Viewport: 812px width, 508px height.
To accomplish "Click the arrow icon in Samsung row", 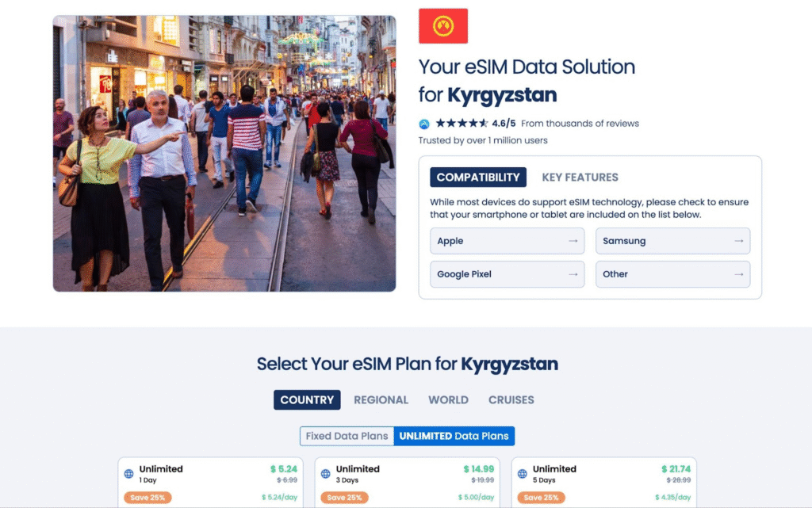I will click(x=738, y=241).
